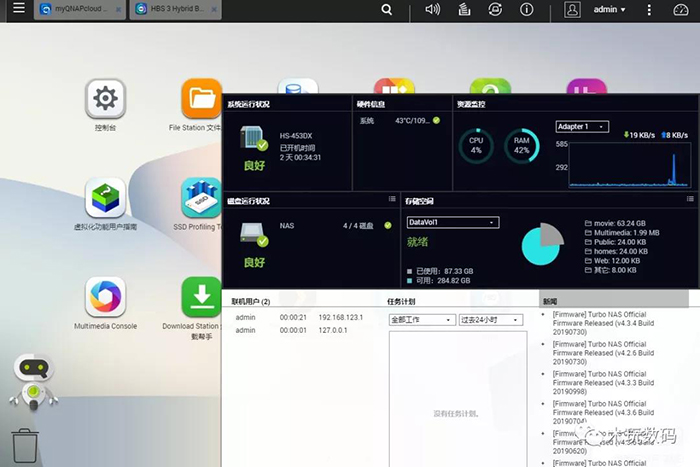Select the movie: 63.24 GB folder entry
Screen dimensions: 700x467
615,223
